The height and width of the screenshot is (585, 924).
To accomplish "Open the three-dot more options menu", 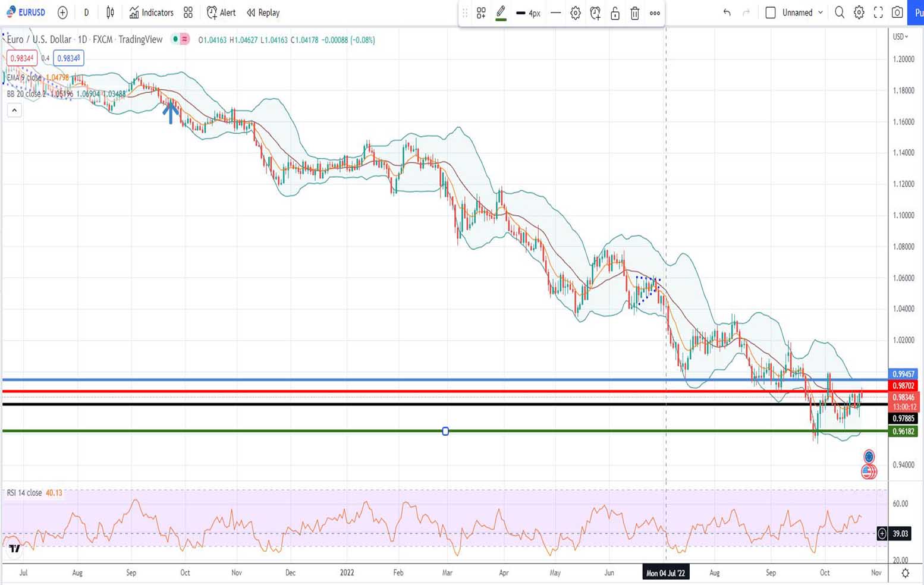I will pyautogui.click(x=655, y=12).
